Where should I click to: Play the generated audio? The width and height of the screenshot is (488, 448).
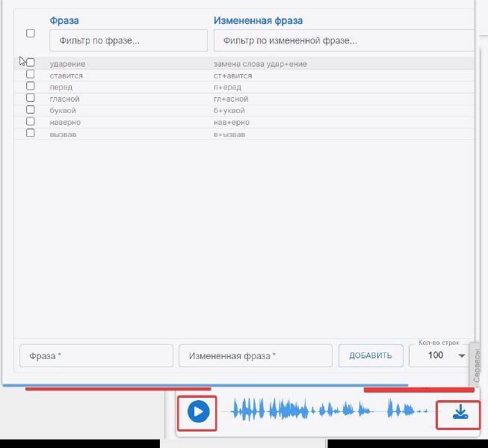197,411
